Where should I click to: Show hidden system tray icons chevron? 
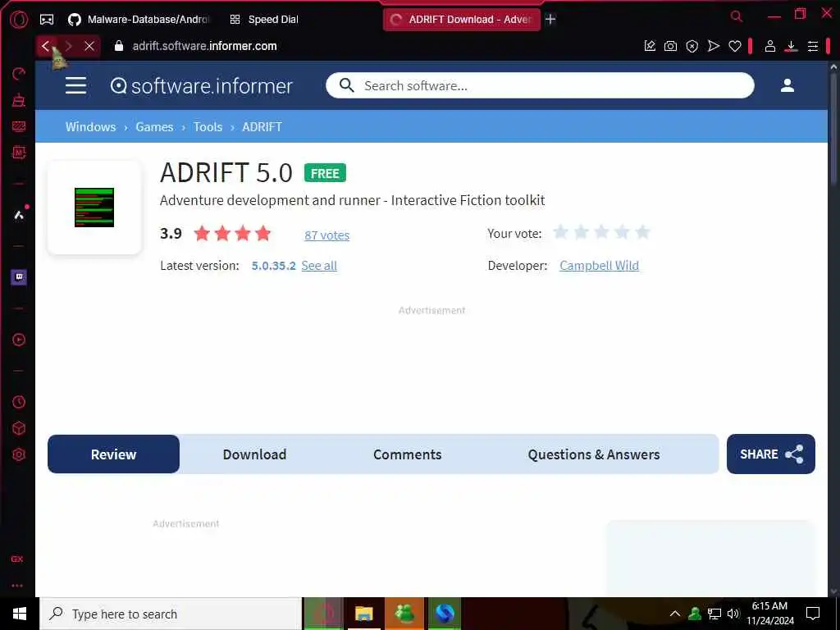click(x=675, y=614)
